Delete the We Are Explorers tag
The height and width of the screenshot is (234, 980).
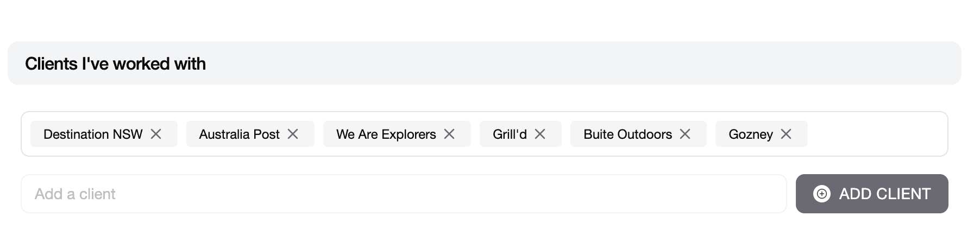pos(449,134)
